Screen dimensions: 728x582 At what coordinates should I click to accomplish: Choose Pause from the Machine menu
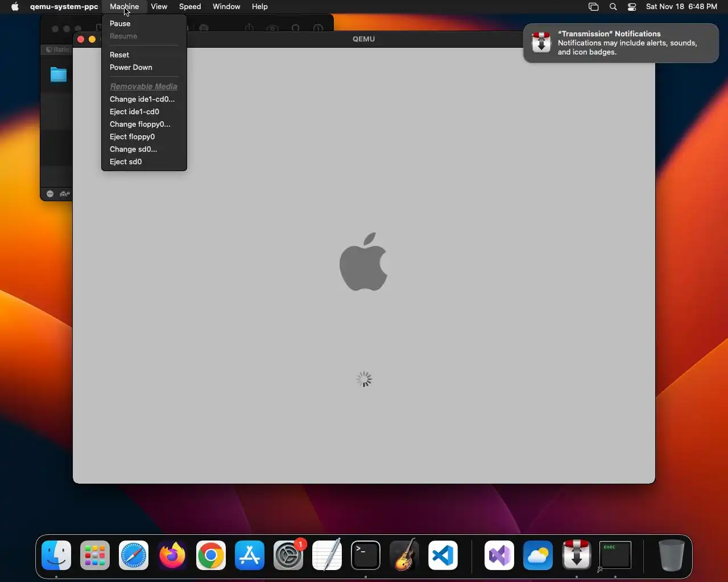(144, 23)
